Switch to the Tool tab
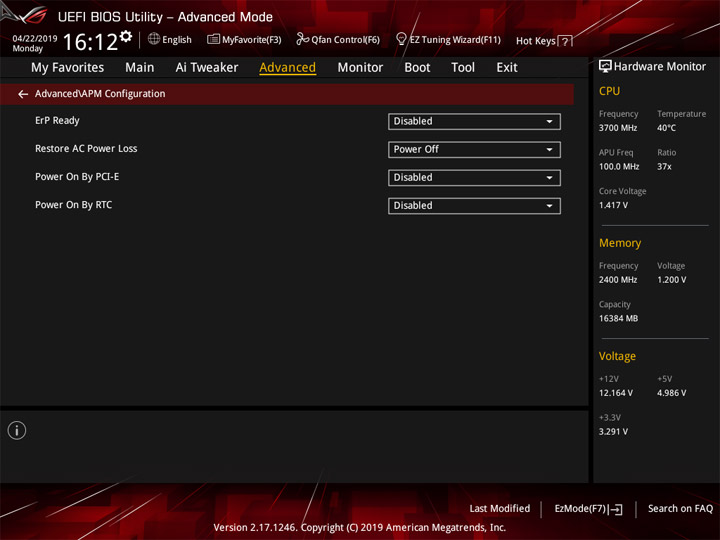This screenshot has width=720, height=540. click(463, 68)
